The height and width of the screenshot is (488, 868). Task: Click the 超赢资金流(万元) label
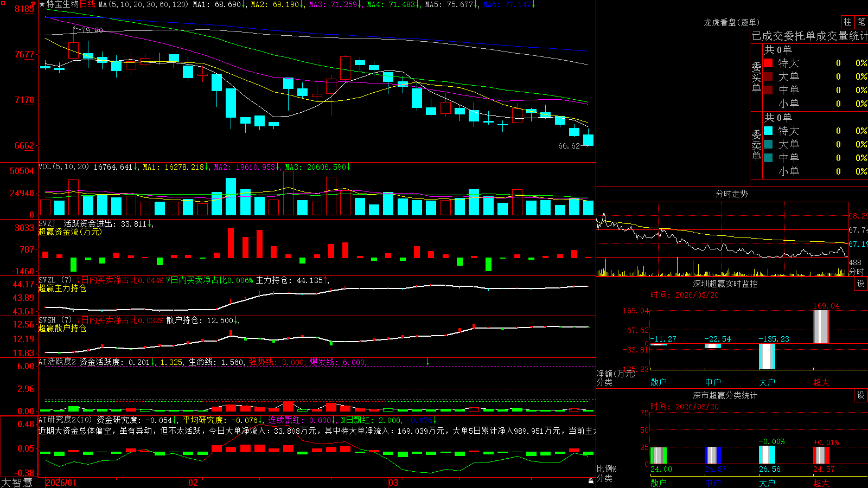pos(70,232)
